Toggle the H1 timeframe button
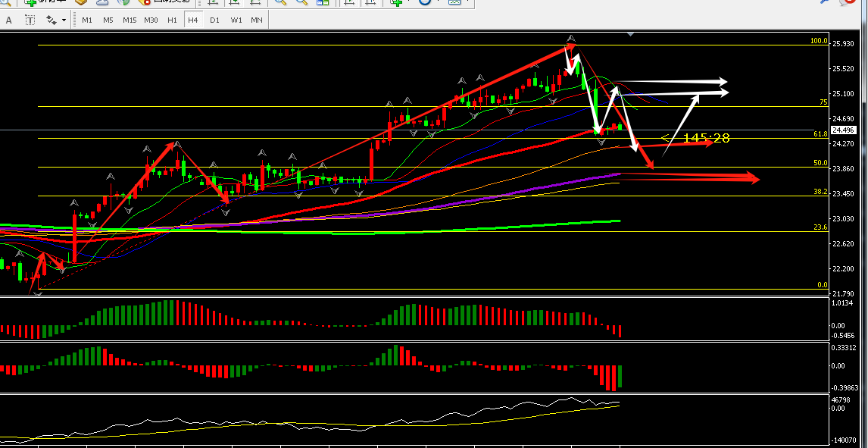Viewport: 868px width, 448px height. tap(172, 20)
